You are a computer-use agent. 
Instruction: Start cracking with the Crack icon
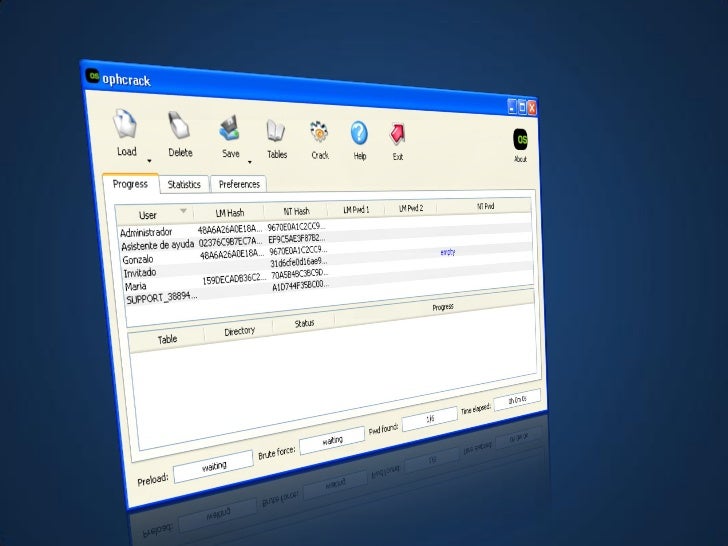[x=319, y=133]
